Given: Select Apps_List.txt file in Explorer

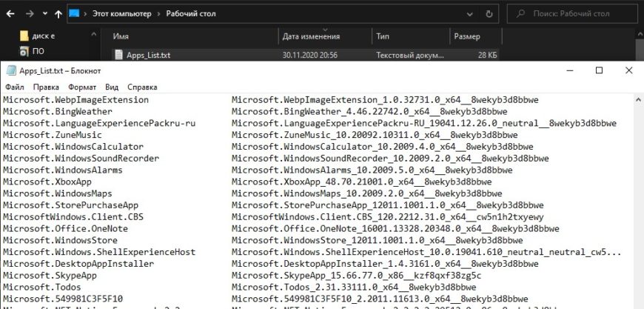Looking at the screenshot, I should point(148,55).
